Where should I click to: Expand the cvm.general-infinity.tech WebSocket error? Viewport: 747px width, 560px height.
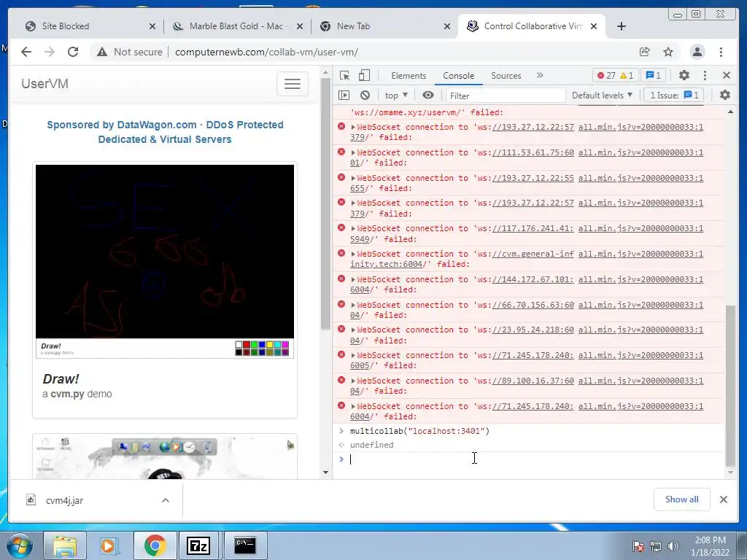coord(353,254)
